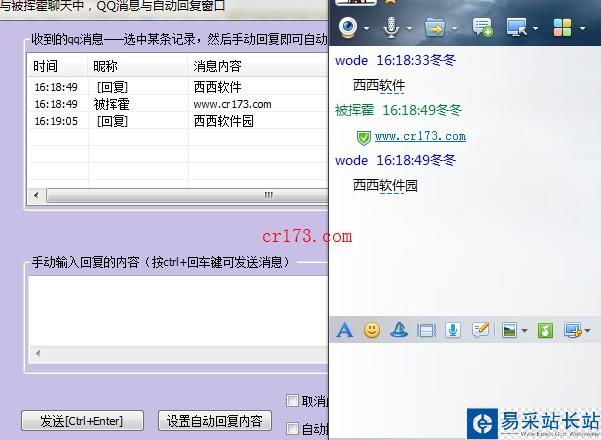Click 被挥霍 nickname cell in table
Image resolution: width=601 pixels, height=440 pixels.
[112, 104]
